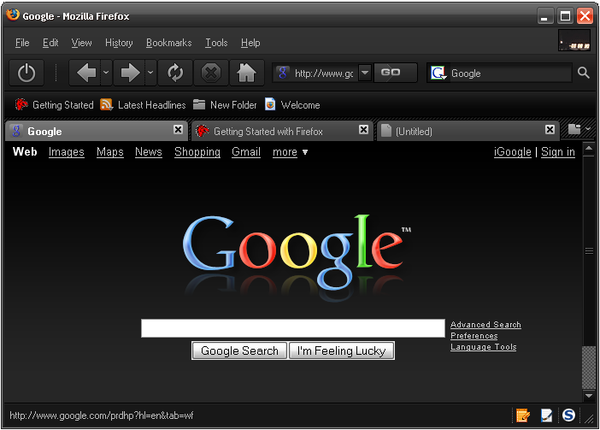Switch to Getting Started with Firefox tab
Viewport: 600px width, 430px height.
[x=282, y=131]
